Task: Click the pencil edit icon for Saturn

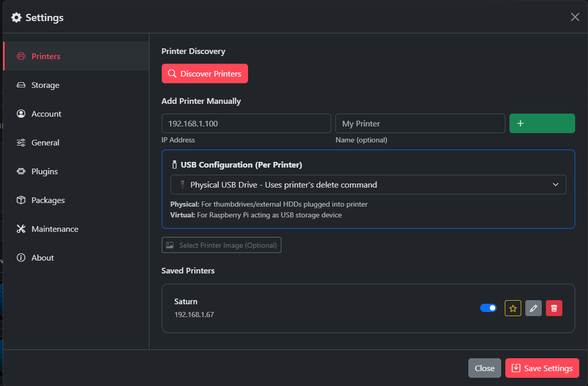Action: click(534, 308)
